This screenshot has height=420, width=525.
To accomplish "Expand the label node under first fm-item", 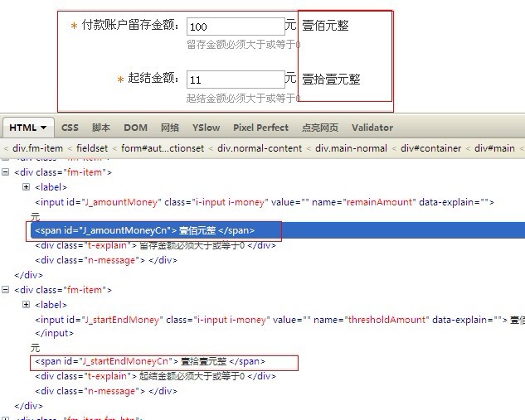I will [27, 187].
